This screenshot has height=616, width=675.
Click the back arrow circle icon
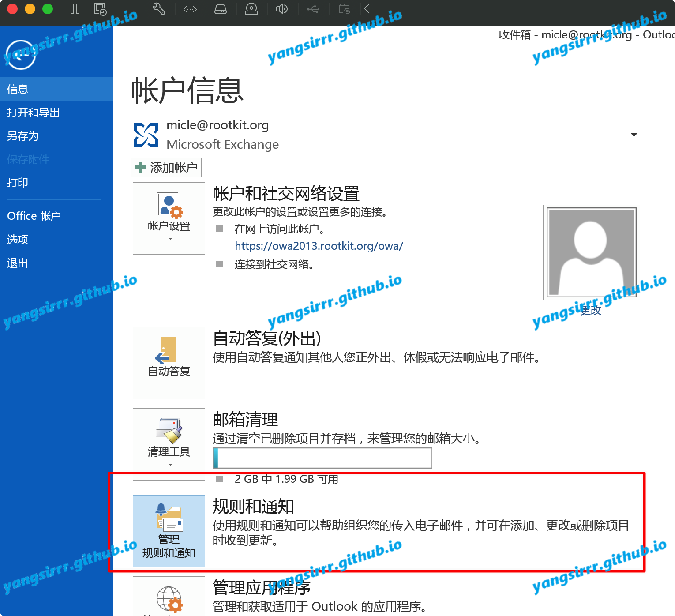point(21,55)
